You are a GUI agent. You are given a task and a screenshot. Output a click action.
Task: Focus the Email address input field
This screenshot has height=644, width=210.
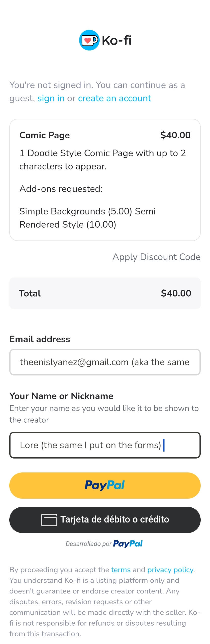105,362
